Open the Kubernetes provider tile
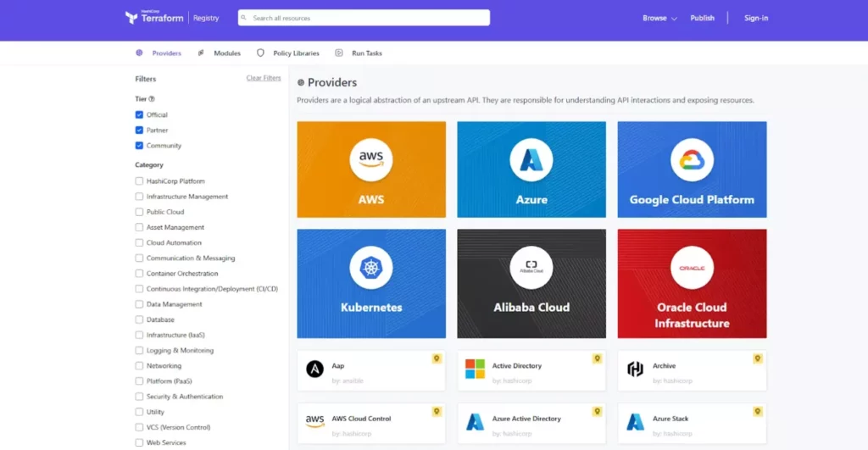 371,283
